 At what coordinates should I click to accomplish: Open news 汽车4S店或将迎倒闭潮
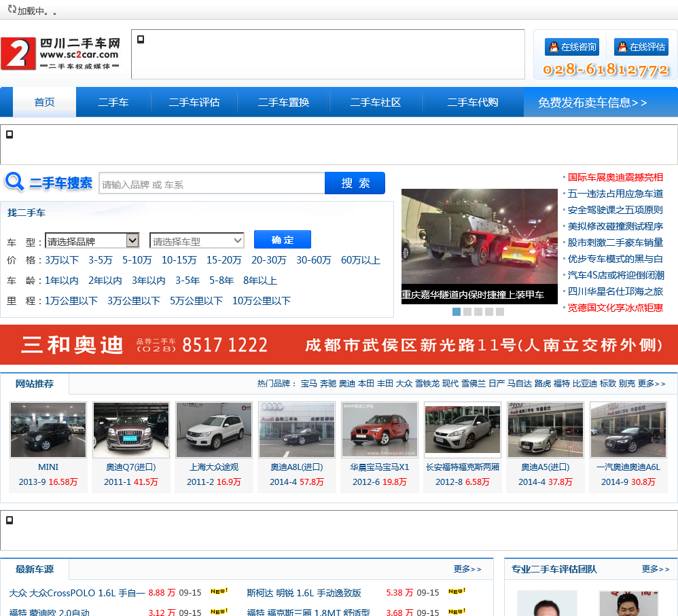[615, 275]
